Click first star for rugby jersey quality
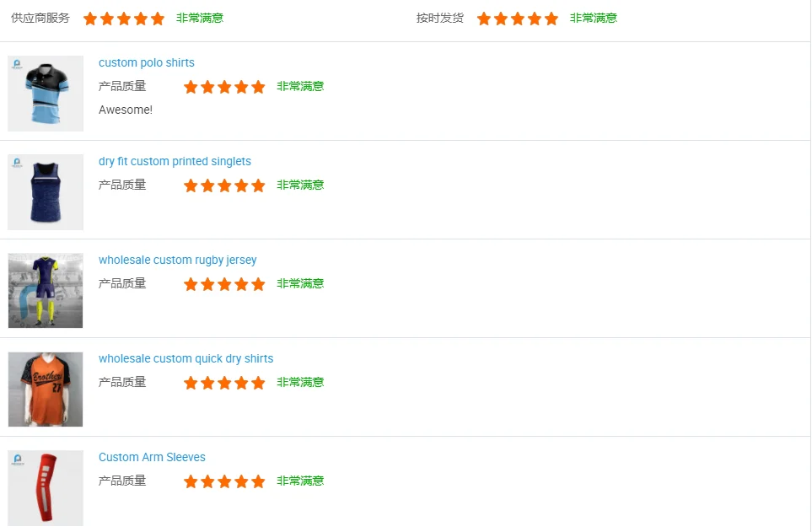 coord(191,284)
